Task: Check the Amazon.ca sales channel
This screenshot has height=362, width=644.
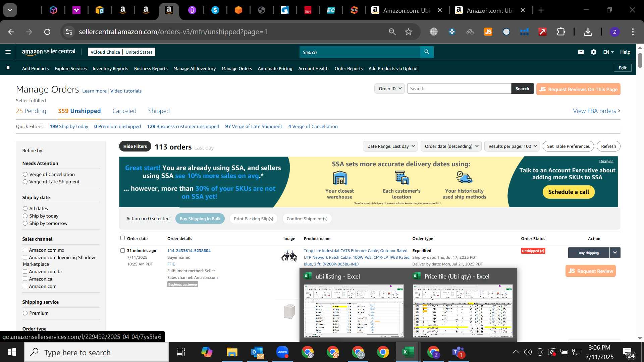Action: tap(25, 279)
